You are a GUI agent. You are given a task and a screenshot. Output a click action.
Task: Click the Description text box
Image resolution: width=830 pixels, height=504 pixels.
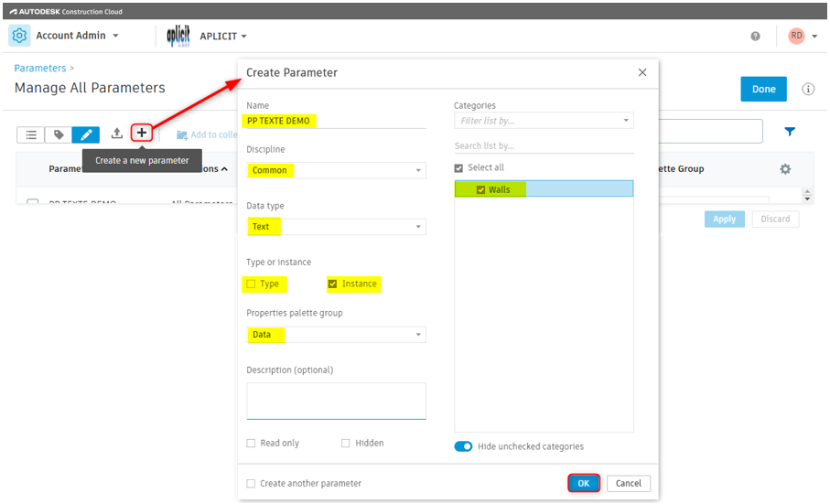tap(336, 401)
